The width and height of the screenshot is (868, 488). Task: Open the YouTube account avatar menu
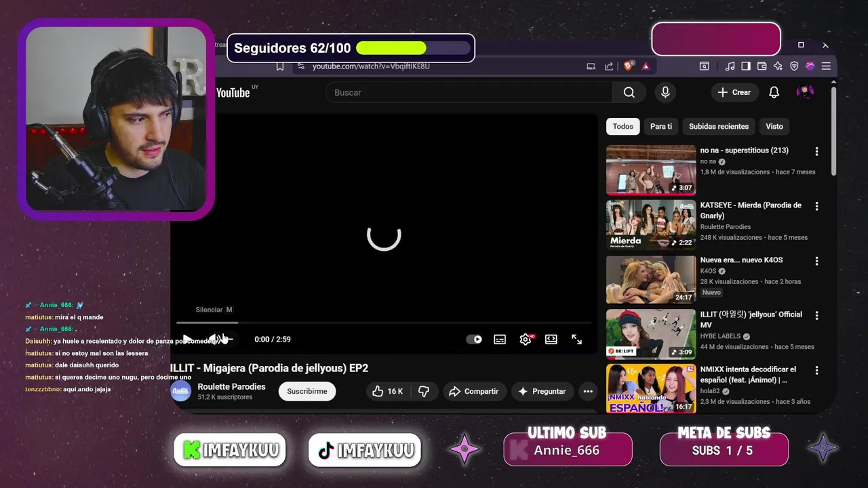[805, 92]
